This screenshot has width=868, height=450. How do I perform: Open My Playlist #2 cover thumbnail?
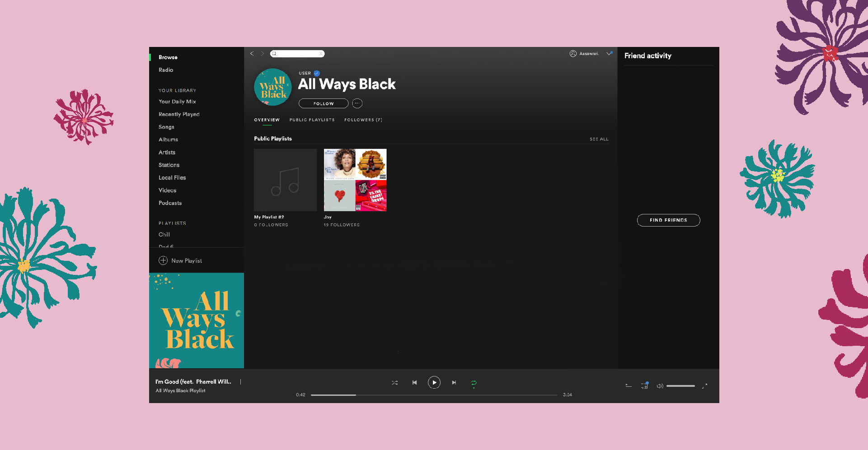pos(285,180)
